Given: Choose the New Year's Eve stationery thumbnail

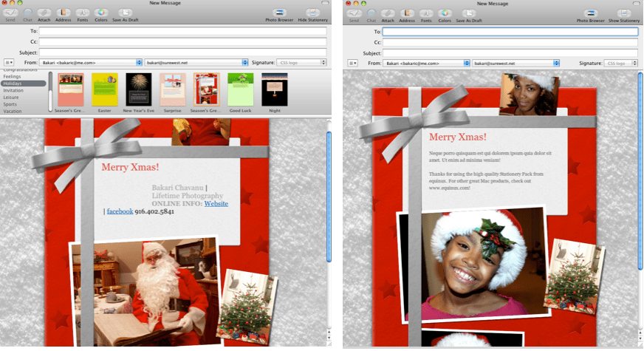Looking at the screenshot, I should [138, 92].
